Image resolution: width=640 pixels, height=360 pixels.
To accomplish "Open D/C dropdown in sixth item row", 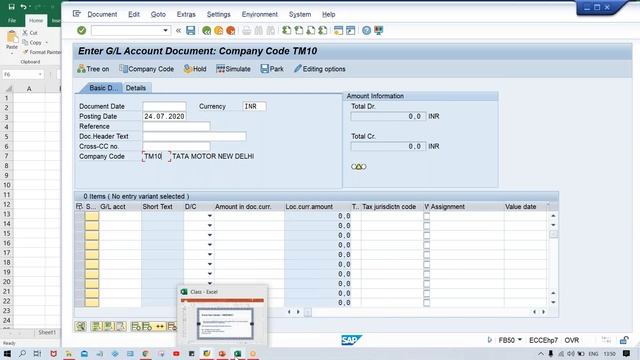I will tap(210, 264).
